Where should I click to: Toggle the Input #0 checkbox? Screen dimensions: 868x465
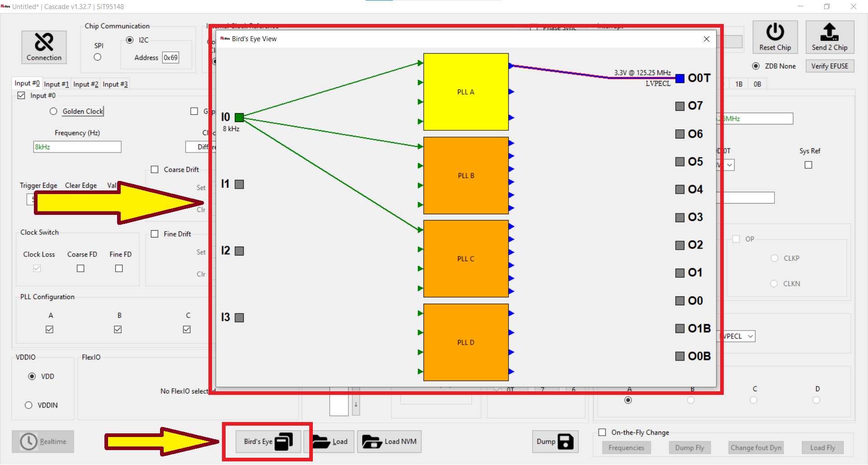click(21, 95)
